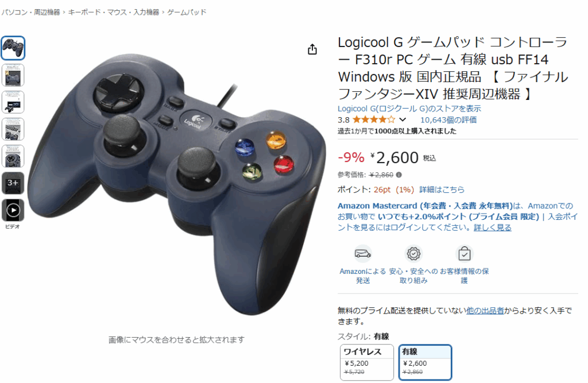
Task: Click the 詳しく見る Mastercard link
Action: coord(492,228)
